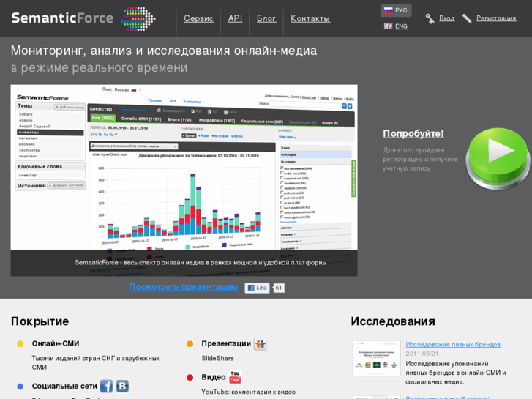Screen dimensions: 532x399
Task: Click the Видео coverage heading
Action: pos(214,377)
